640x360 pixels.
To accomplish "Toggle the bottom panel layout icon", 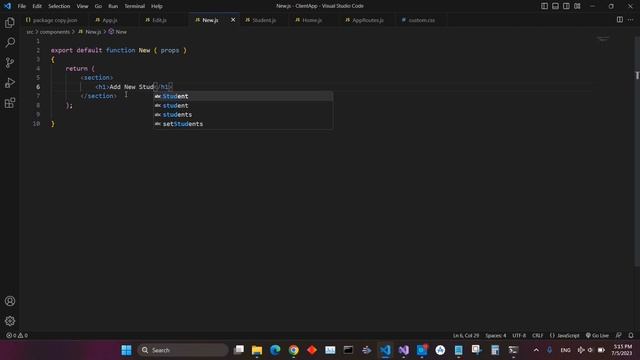I will coord(556,6).
